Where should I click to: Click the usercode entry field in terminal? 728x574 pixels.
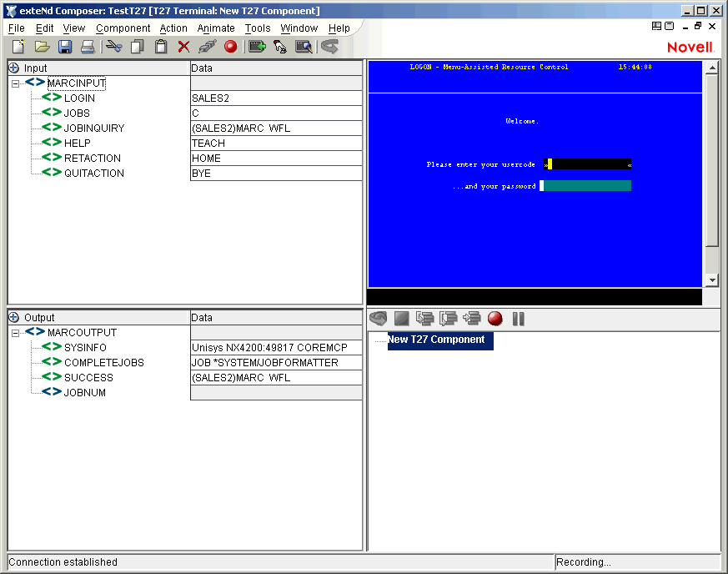[588, 164]
